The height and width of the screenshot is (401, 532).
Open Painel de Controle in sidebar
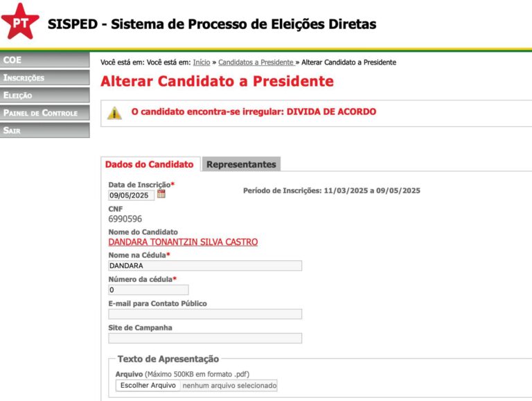click(x=44, y=112)
